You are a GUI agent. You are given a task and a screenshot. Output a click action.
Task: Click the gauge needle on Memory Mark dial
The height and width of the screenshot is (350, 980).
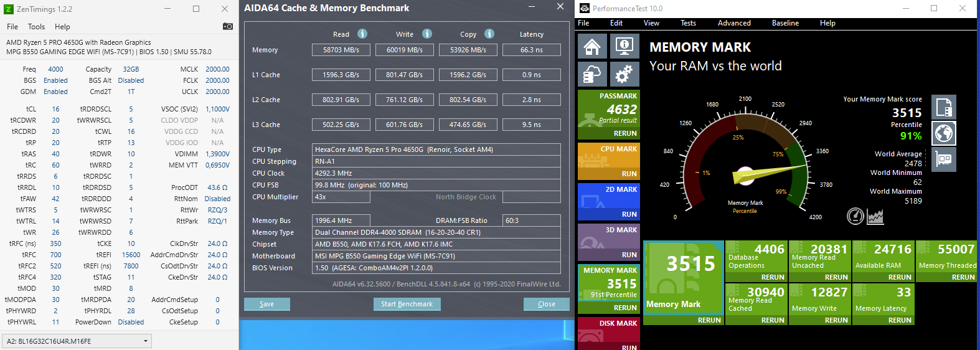(x=770, y=174)
